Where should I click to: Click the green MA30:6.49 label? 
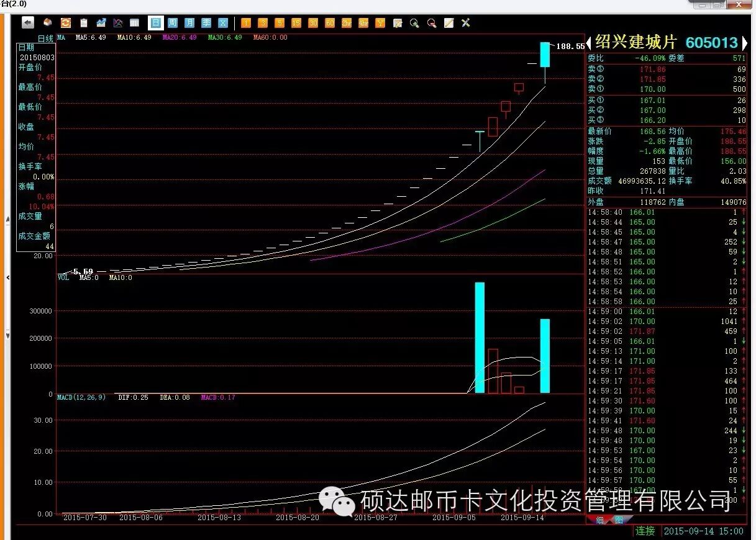[225, 38]
